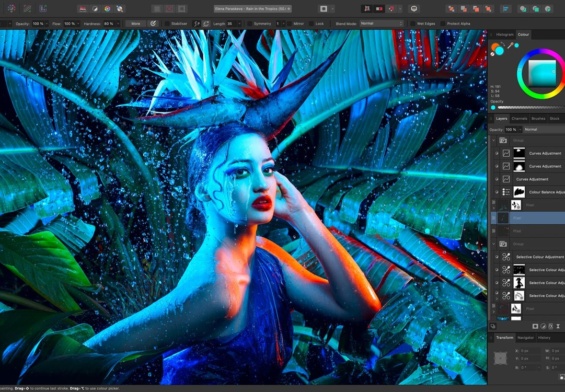Switch to the Liquify persona icon

(27, 9)
